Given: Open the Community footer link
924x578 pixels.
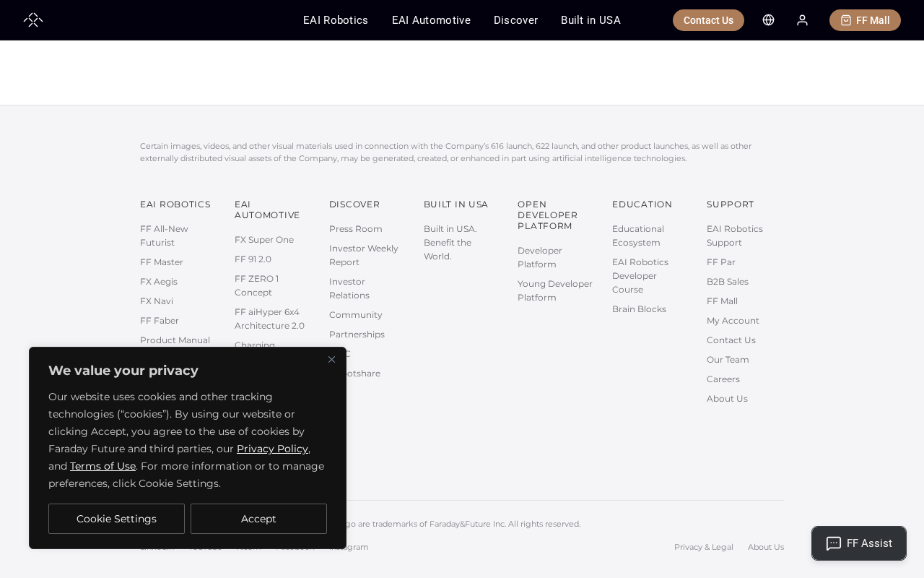Looking at the screenshot, I should (356, 315).
